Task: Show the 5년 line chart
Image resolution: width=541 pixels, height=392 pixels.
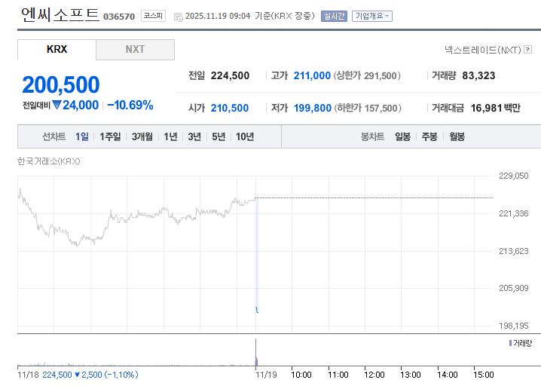Action: (x=219, y=136)
